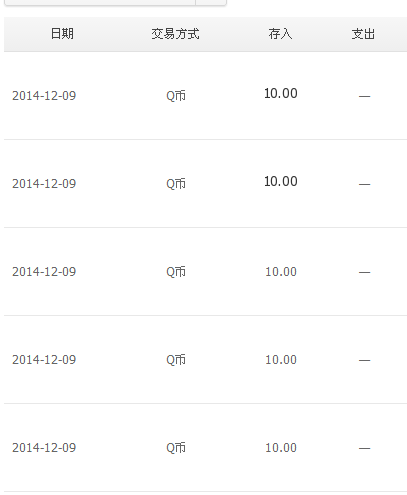Image resolution: width=407 pixels, height=495 pixels.
Task: Click the 10.00 deposit in the third row
Action: 281,272
